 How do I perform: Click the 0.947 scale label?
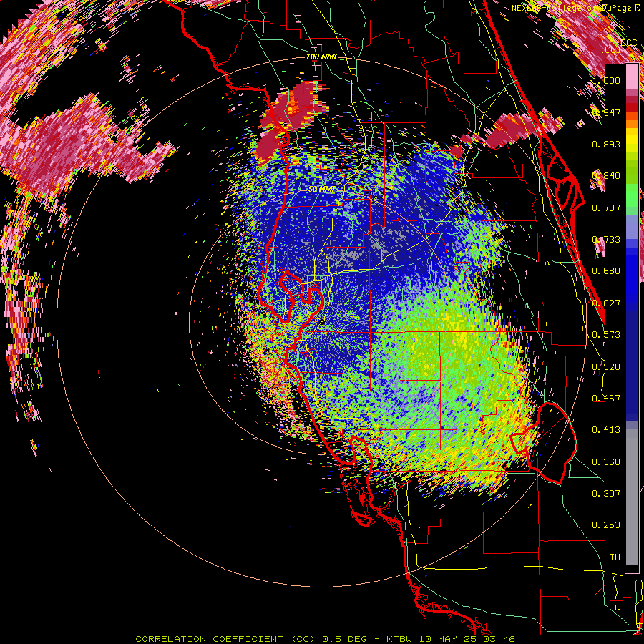[606, 112]
